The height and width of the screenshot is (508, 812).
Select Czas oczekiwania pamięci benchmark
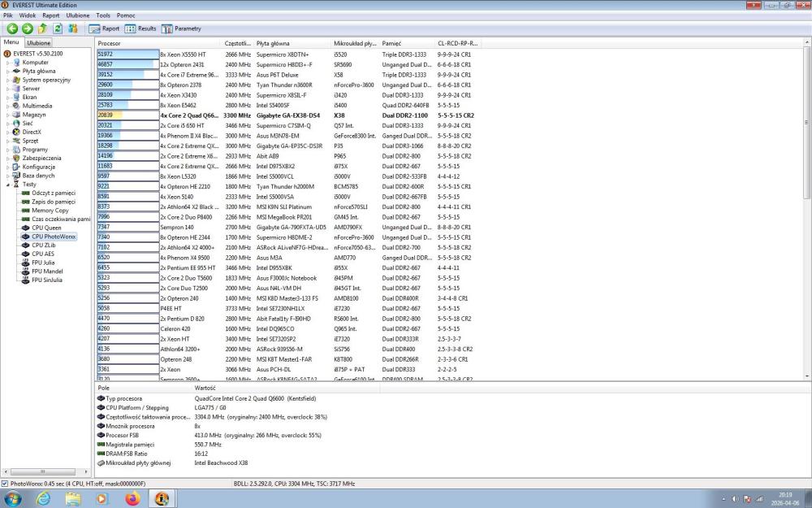tap(61, 219)
